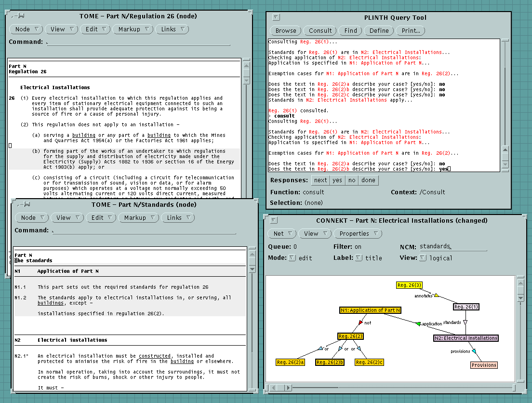Select Reg. 26(2) node in graph

350,336
